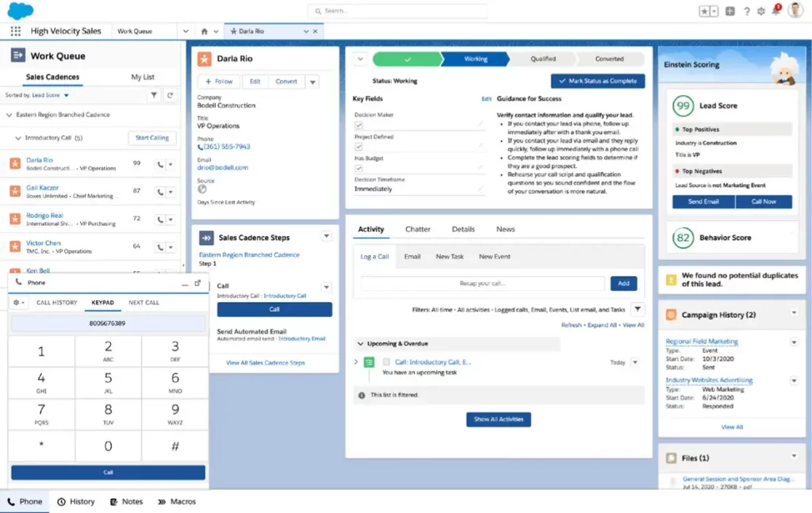Screen dimensions: 812x513
Task: Open more actions dropdown beside Convert
Action: (312, 82)
